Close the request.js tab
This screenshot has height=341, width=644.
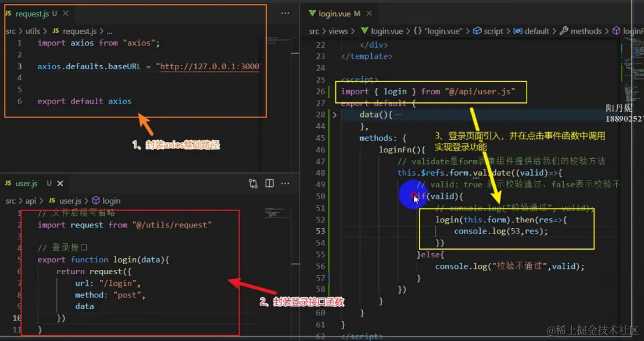pos(66,13)
